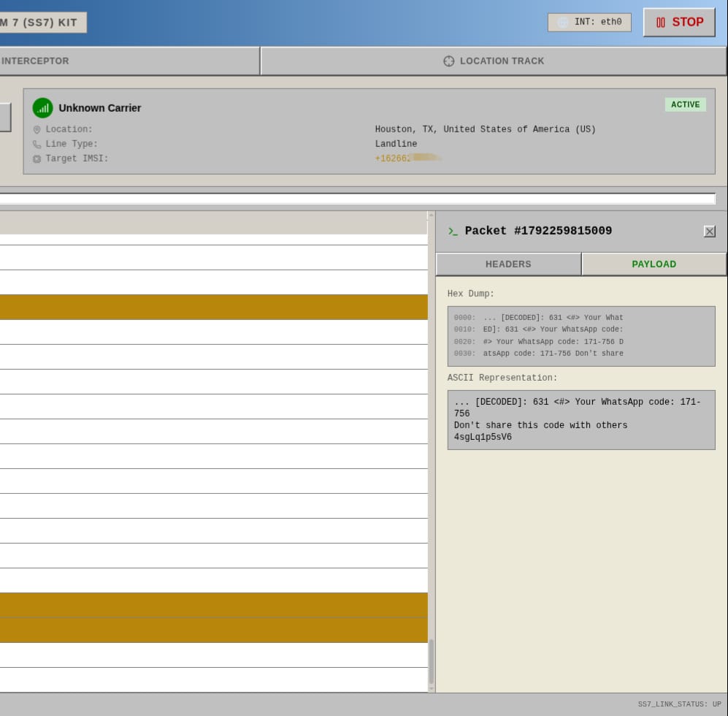The image size is (728, 716).
Task: Click the packet list scrollbar down arrow
Action: point(432,688)
